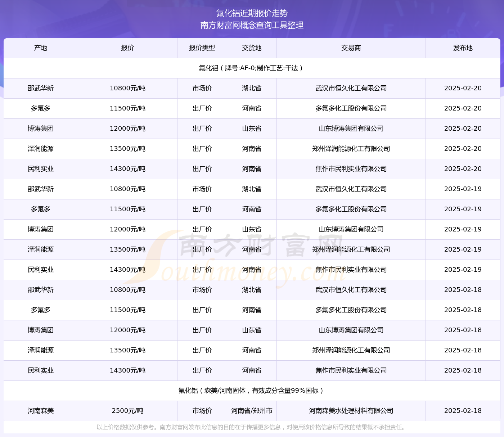
Task: Click date 2025-02-20 in 邵武华新 row
Action: click(463, 88)
